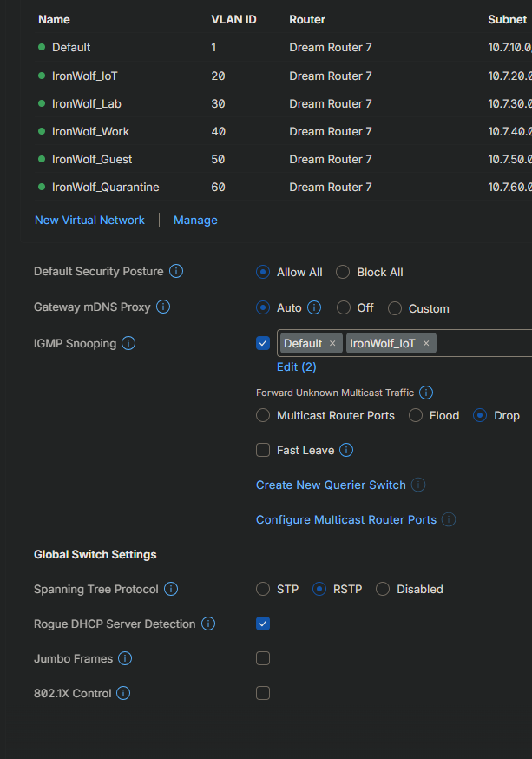Click info icon next to Fast Leave
This screenshot has width=532, height=759.
(x=346, y=450)
